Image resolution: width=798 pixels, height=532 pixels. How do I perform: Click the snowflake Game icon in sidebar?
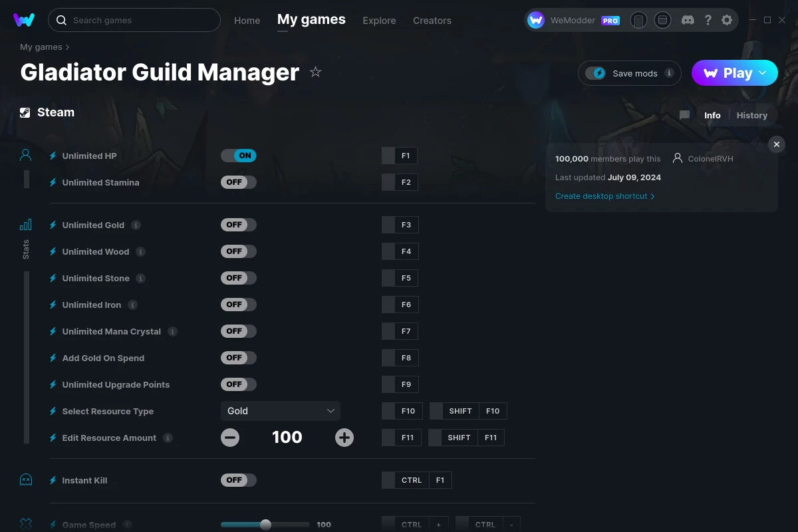[x=25, y=523]
